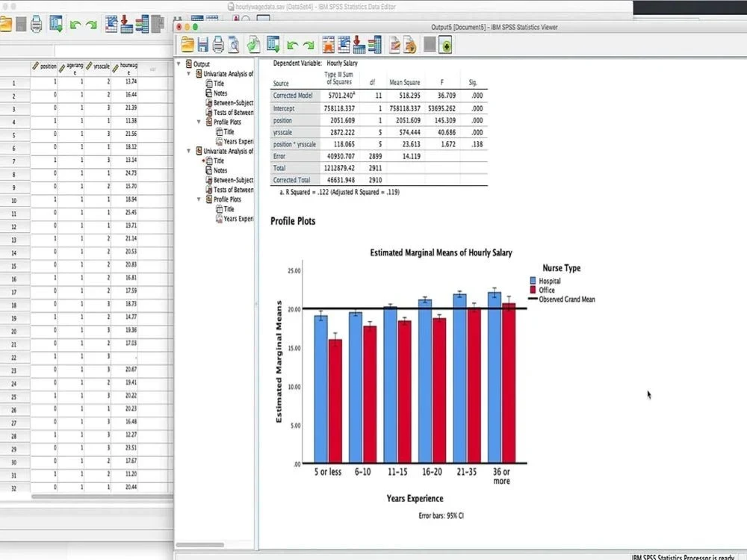Select the Years Experience plot in the outline
The image size is (747, 560).
pyautogui.click(x=236, y=140)
